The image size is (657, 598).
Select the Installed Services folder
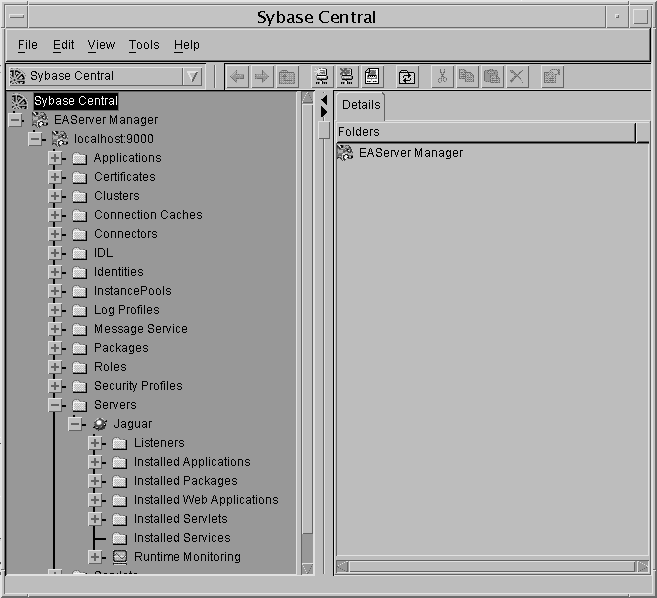click(x=181, y=538)
